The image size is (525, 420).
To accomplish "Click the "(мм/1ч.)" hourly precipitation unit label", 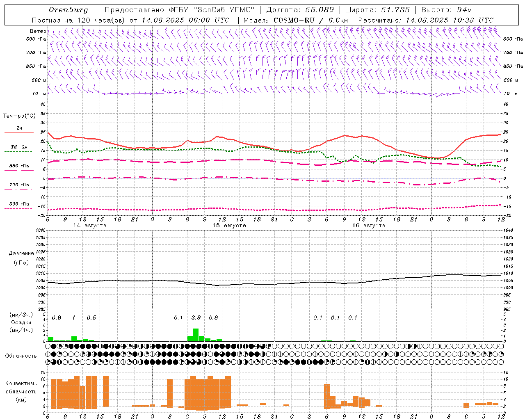I will pyautogui.click(x=21, y=330).
